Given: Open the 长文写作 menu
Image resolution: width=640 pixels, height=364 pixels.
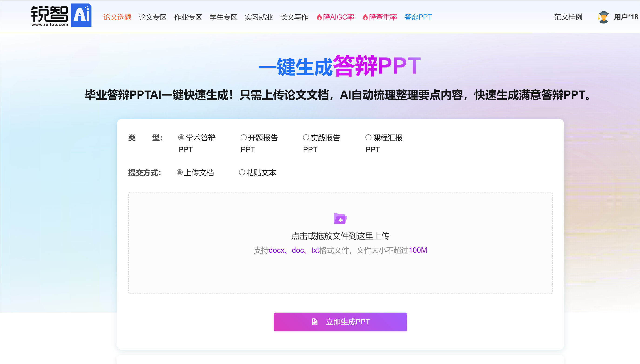Looking at the screenshot, I should 294,17.
